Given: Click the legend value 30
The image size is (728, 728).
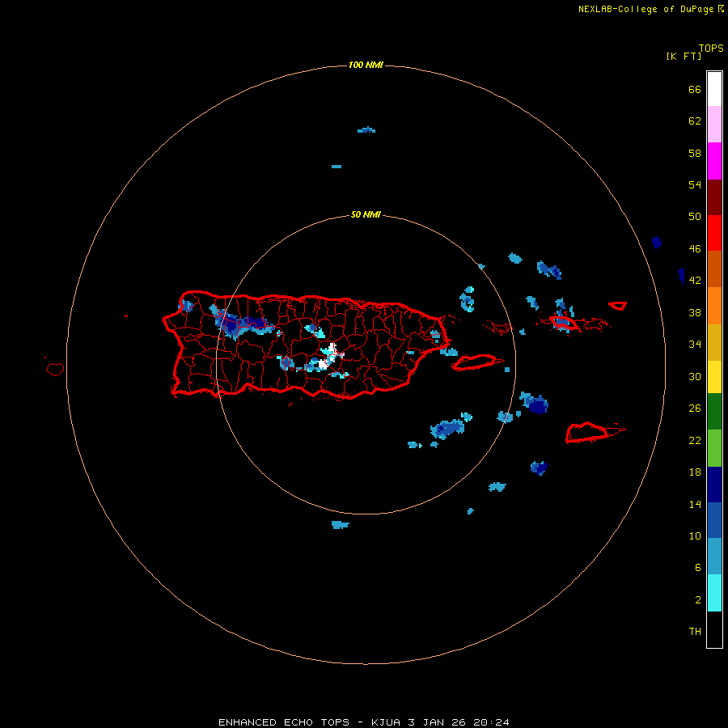Looking at the screenshot, I should point(695,376).
